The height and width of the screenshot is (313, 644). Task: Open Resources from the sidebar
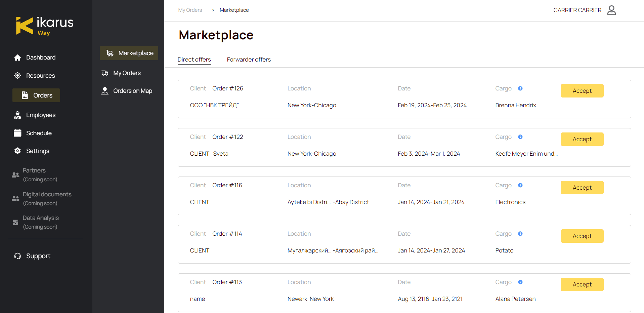[35, 76]
